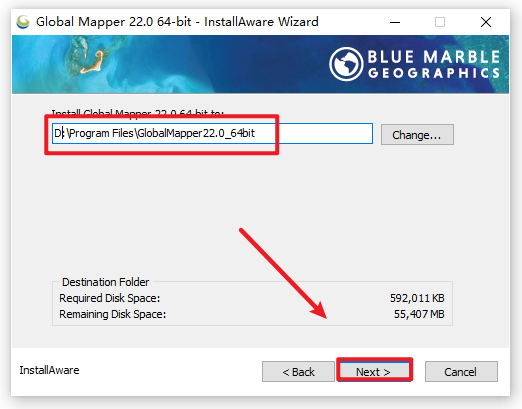522x409 pixels.
Task: Select the Destination Folder group heading
Action: coord(105,282)
